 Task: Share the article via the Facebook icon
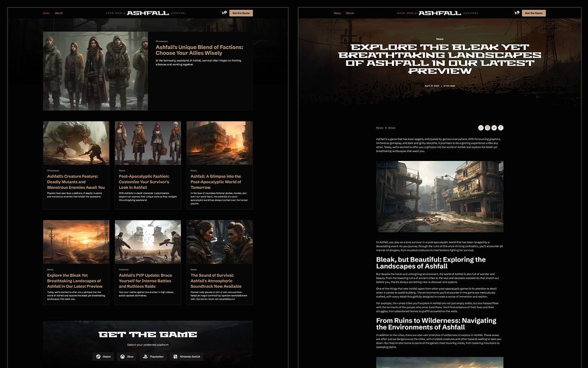pyautogui.click(x=500, y=128)
